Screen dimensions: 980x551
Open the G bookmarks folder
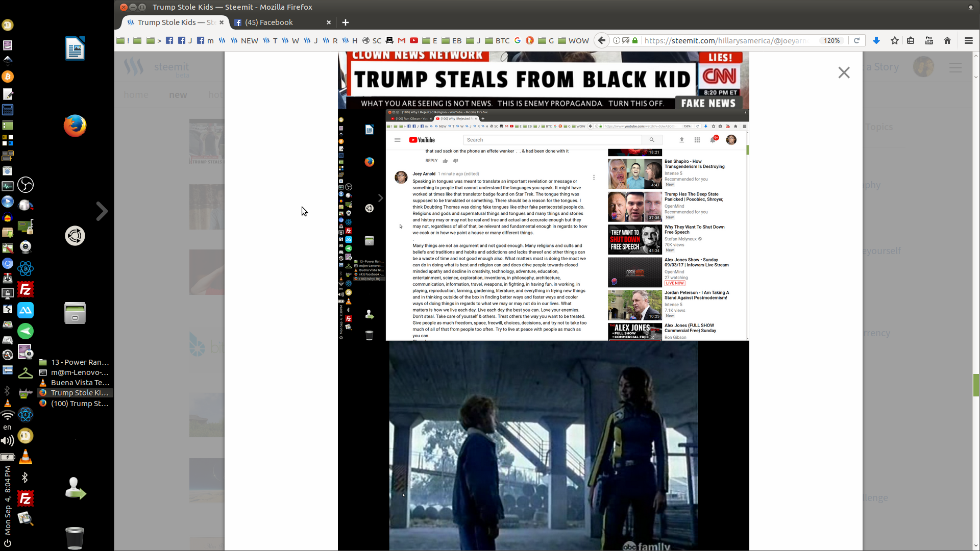[546, 40]
